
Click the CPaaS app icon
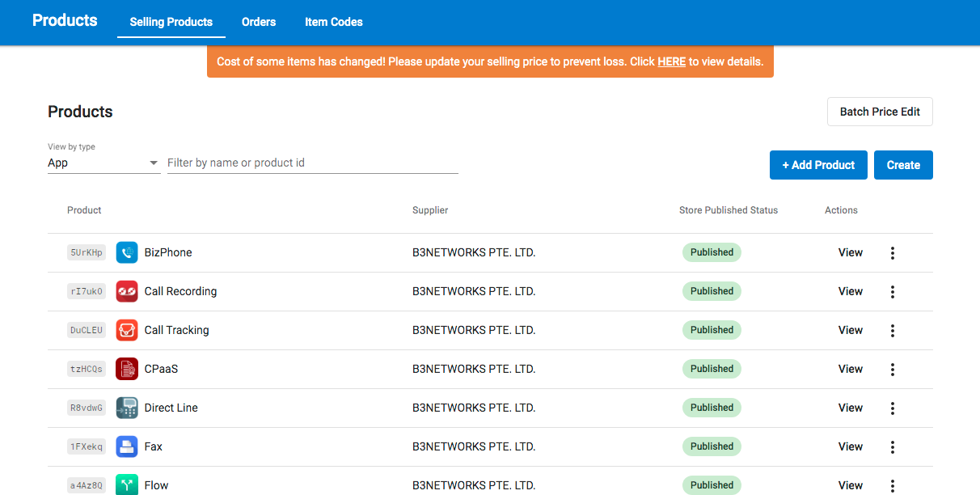pyautogui.click(x=127, y=369)
